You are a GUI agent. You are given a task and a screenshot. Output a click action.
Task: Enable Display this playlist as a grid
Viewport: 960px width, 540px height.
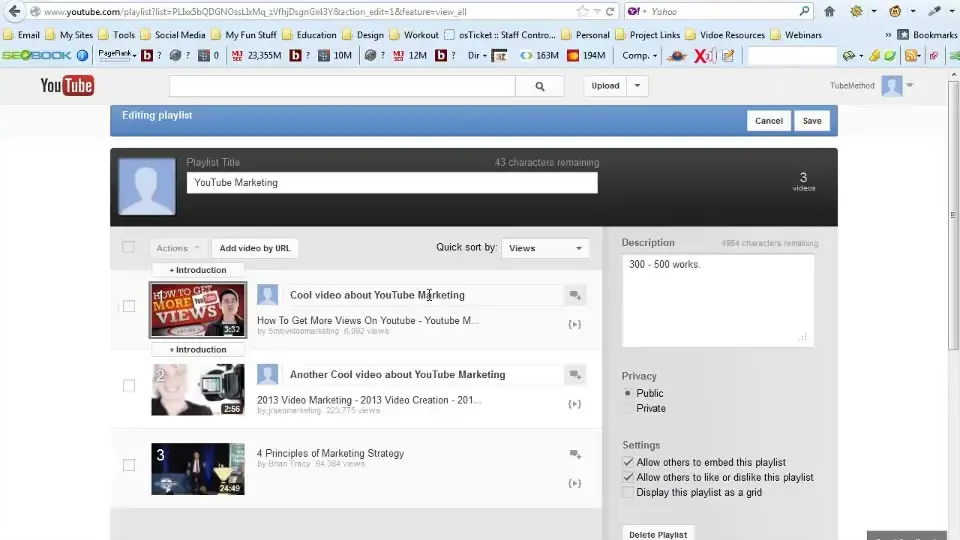coord(628,492)
